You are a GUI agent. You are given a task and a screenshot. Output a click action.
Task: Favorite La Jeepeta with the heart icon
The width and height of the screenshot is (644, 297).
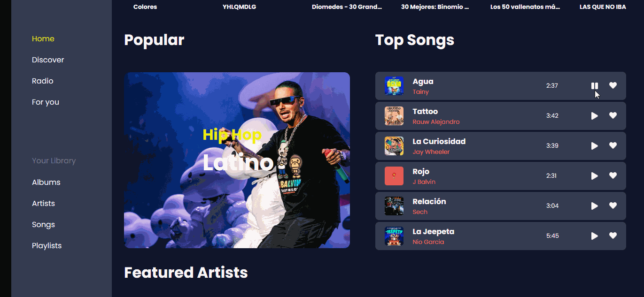(x=613, y=236)
